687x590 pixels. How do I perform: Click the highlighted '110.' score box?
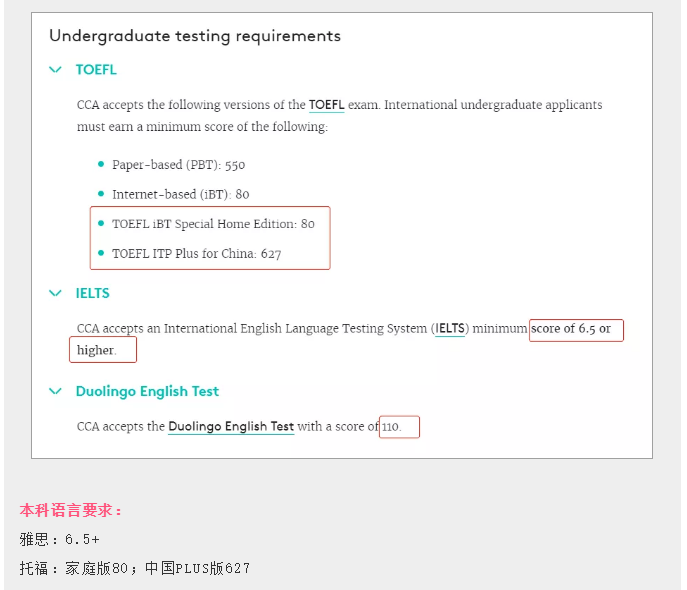[399, 427]
